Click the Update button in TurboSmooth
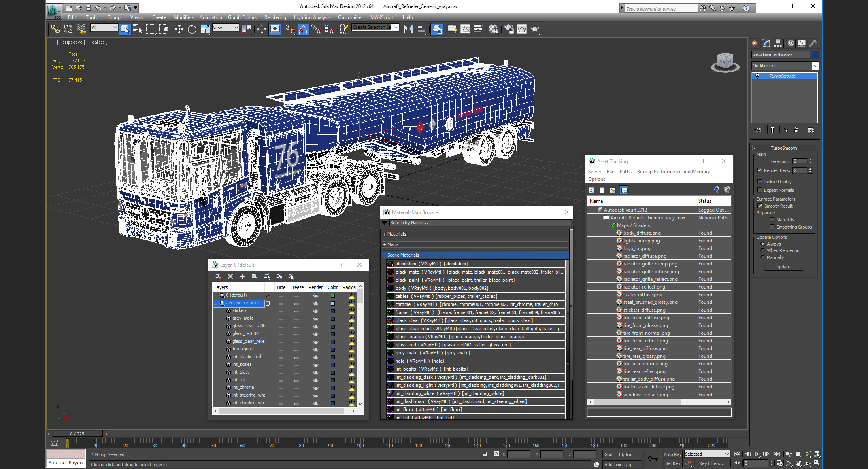This screenshot has height=469, width=868. click(x=783, y=267)
